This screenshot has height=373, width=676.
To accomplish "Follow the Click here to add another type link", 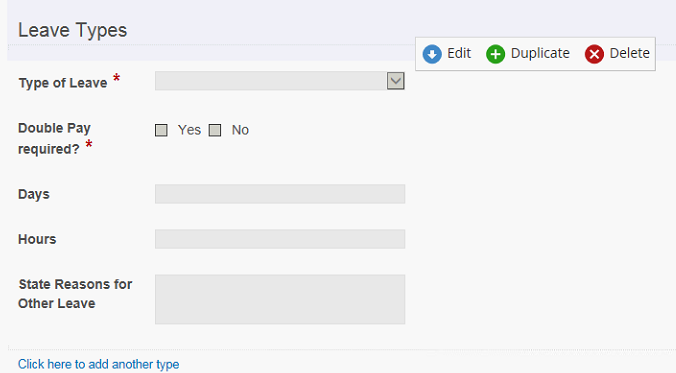I will click(98, 364).
